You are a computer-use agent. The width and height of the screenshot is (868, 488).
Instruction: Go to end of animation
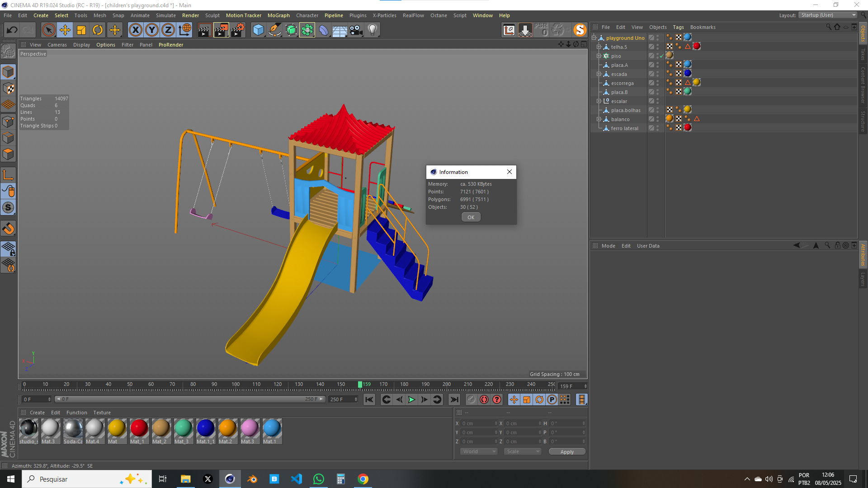(x=454, y=399)
